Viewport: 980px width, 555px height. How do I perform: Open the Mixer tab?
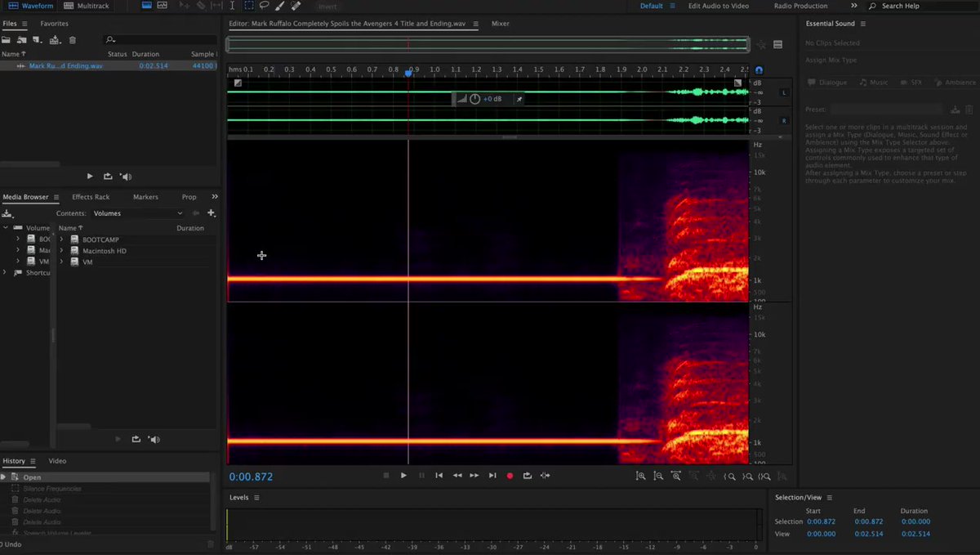(500, 24)
